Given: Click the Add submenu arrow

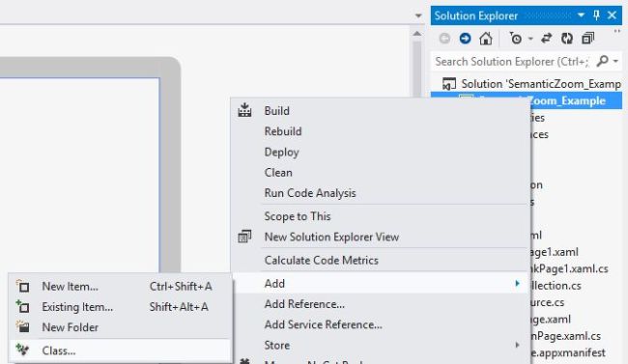Looking at the screenshot, I should pyautogui.click(x=518, y=284).
